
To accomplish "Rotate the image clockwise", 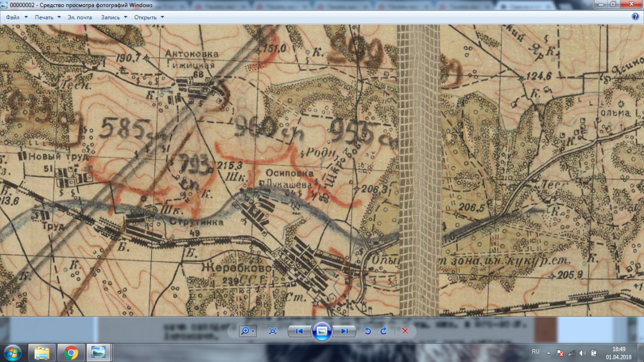I will coord(383,331).
